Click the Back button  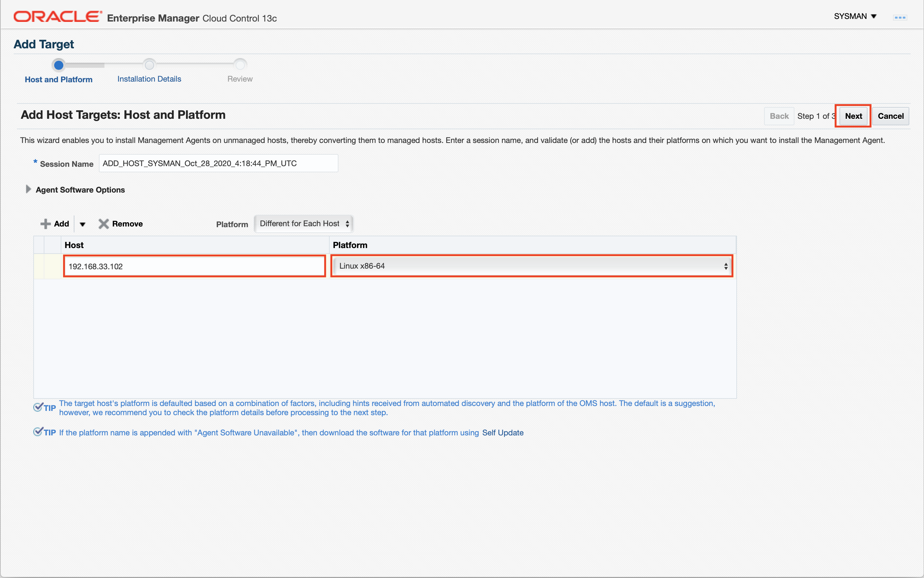[779, 116]
